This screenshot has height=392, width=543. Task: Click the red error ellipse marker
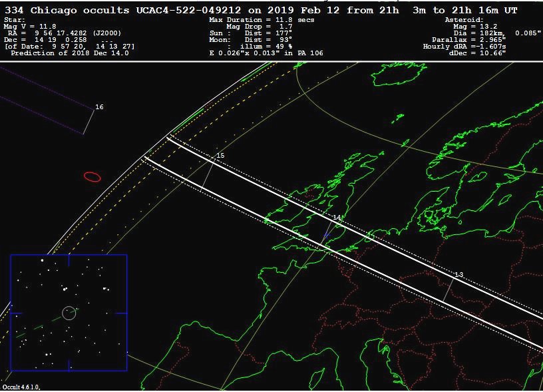[92, 176]
